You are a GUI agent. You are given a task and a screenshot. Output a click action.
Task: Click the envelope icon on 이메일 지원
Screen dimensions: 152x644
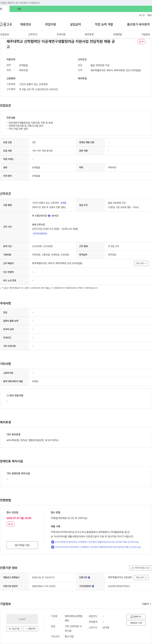coord(16,545)
